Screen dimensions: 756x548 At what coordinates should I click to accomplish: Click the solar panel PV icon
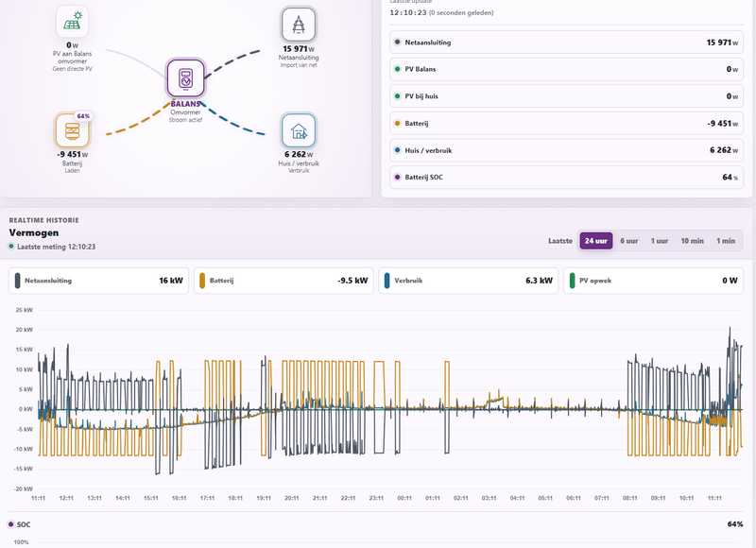[73, 21]
